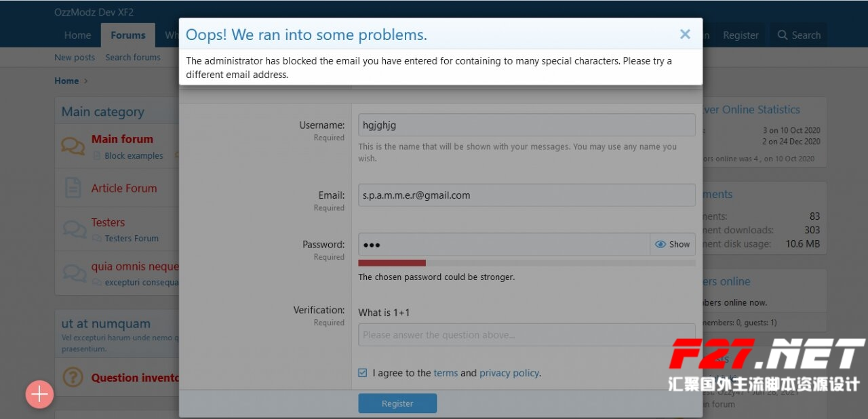The height and width of the screenshot is (419, 868).
Task: Click the Email input field
Action: tap(526, 195)
